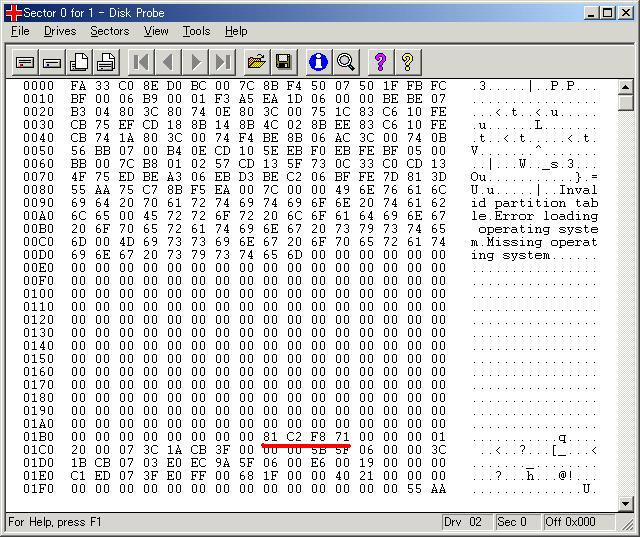640x537 pixels.
Task: Go to first sector navigation button
Action: [142, 62]
